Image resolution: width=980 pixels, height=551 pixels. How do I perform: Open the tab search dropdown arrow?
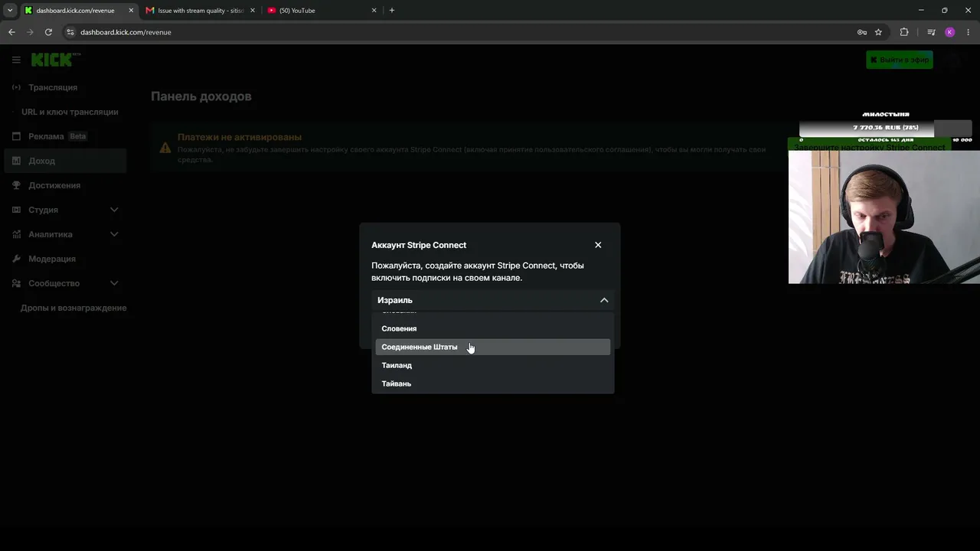[10, 11]
